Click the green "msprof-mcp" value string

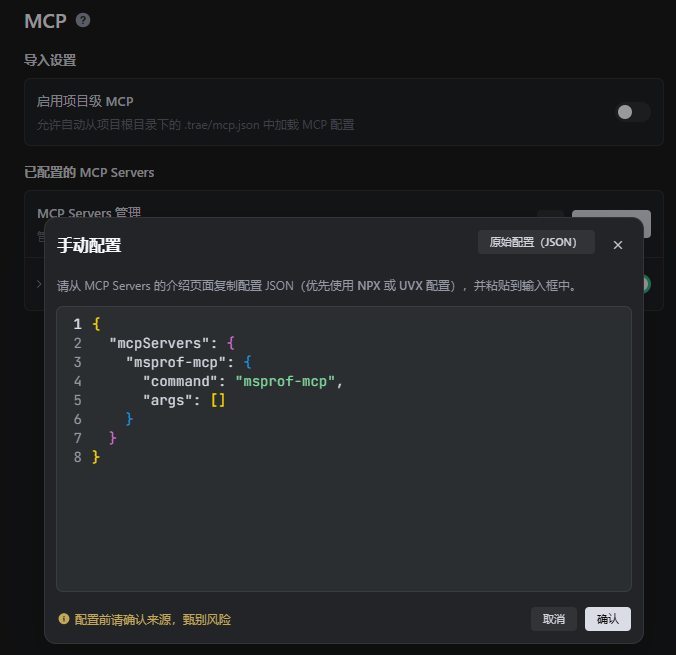point(285,381)
